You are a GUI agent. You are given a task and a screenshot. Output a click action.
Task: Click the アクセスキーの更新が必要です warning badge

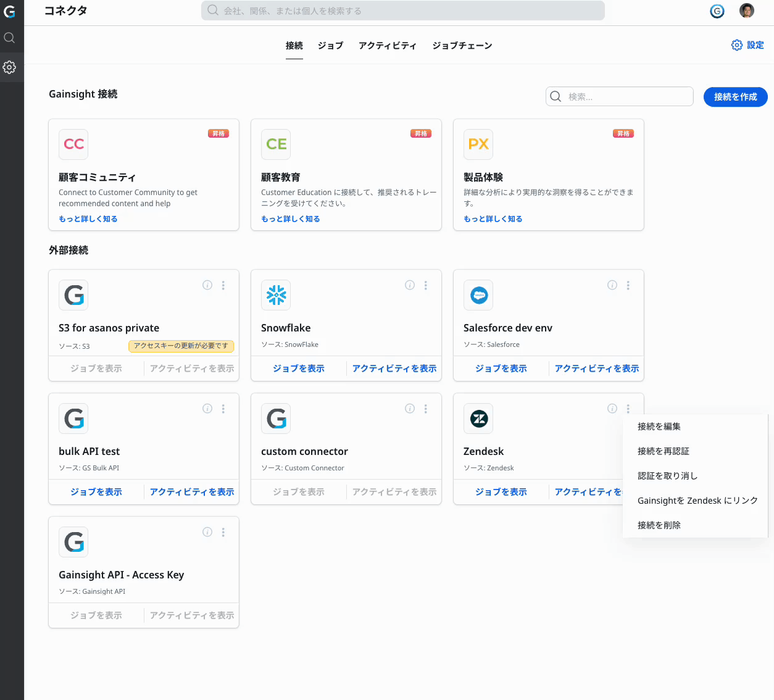(181, 346)
